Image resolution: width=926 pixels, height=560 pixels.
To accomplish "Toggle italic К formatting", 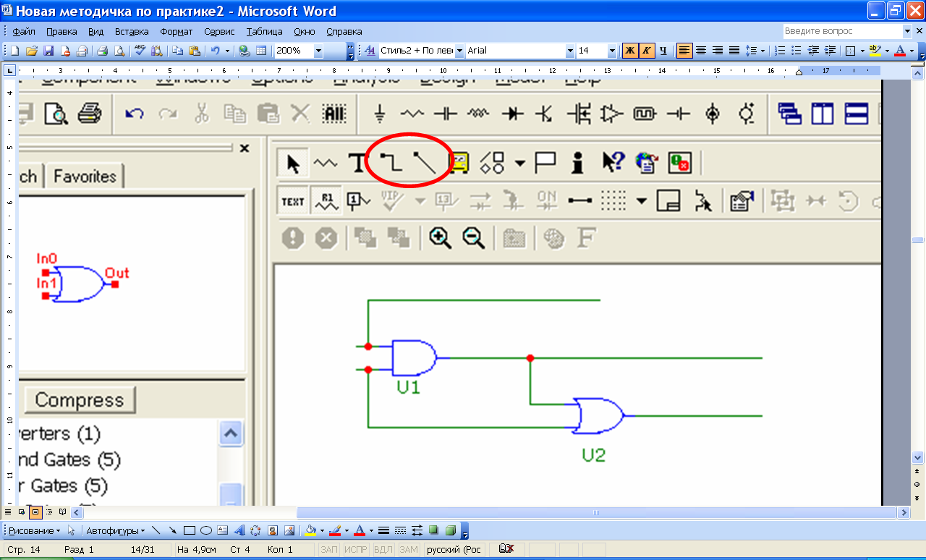I will 647,51.
